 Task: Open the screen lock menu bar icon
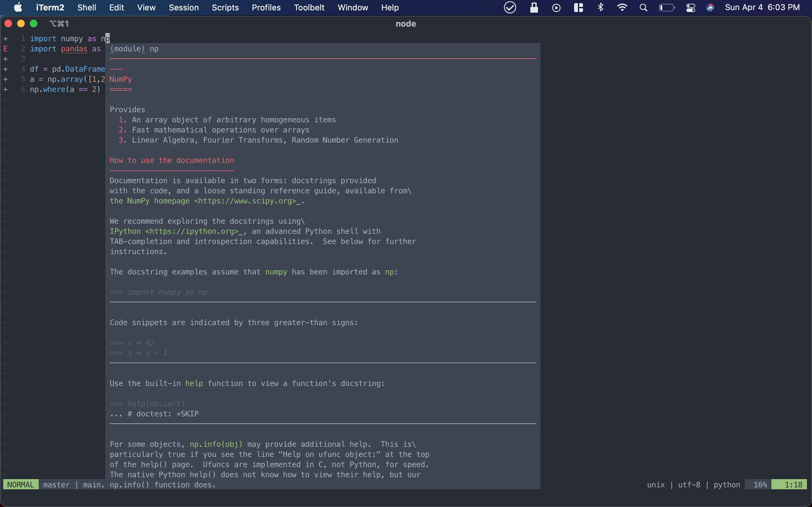pos(534,7)
